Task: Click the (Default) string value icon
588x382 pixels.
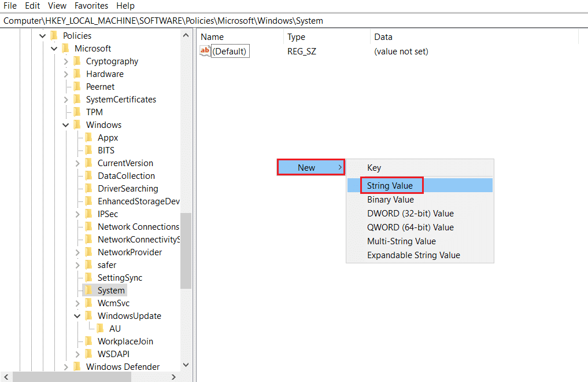Action: [x=205, y=51]
